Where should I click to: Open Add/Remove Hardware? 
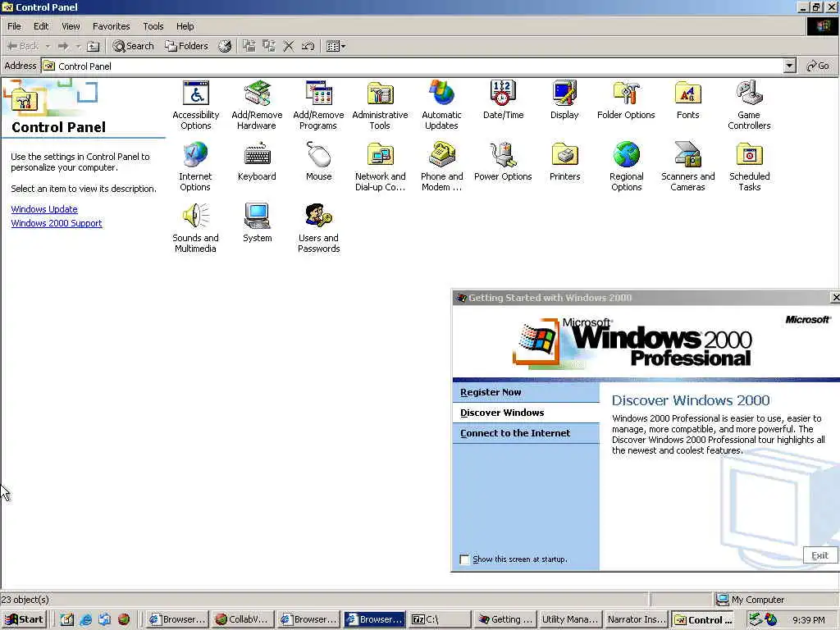tap(257, 104)
